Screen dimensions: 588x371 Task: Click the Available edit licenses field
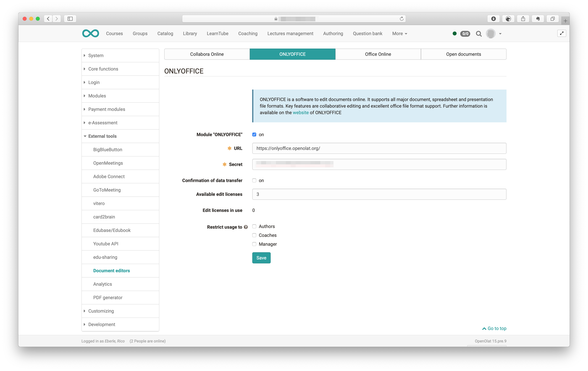coord(379,194)
